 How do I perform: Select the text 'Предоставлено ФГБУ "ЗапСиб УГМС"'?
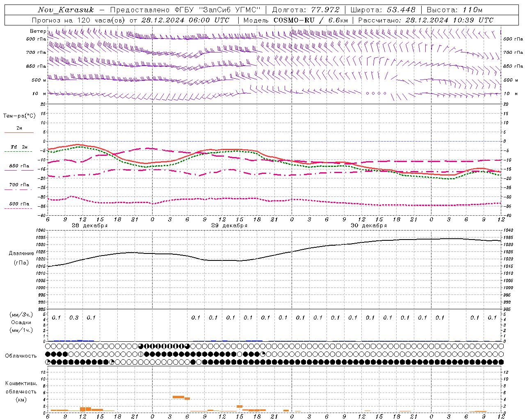185,10
